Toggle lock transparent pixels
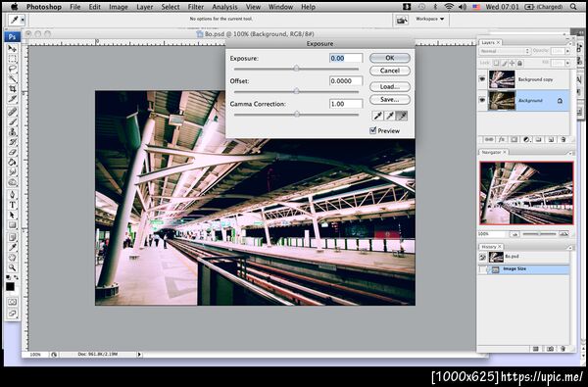Viewport: 588px width, 387px height. pos(496,64)
